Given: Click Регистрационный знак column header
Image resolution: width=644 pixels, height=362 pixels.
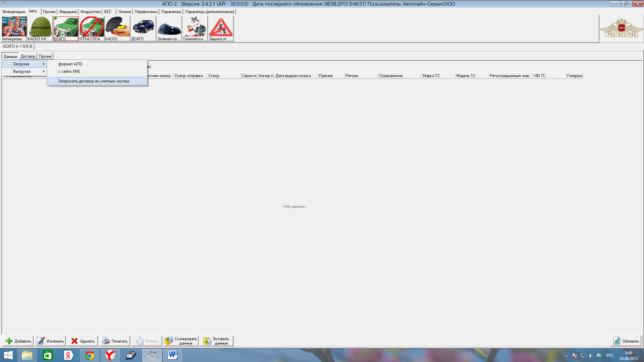Looking at the screenshot, I should (x=511, y=76).
